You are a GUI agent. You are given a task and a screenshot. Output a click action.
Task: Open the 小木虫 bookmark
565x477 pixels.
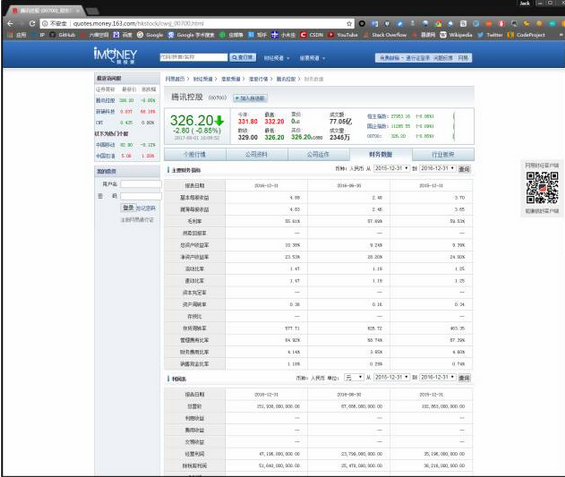283,35
